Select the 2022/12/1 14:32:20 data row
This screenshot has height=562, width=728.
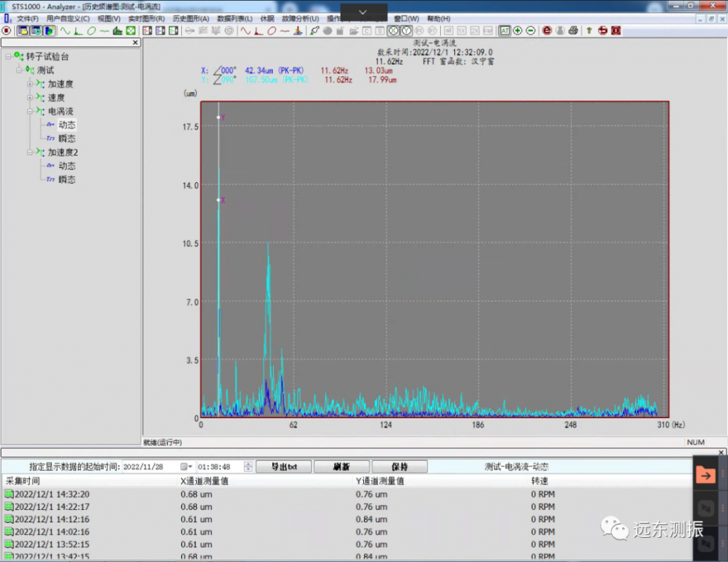52,494
